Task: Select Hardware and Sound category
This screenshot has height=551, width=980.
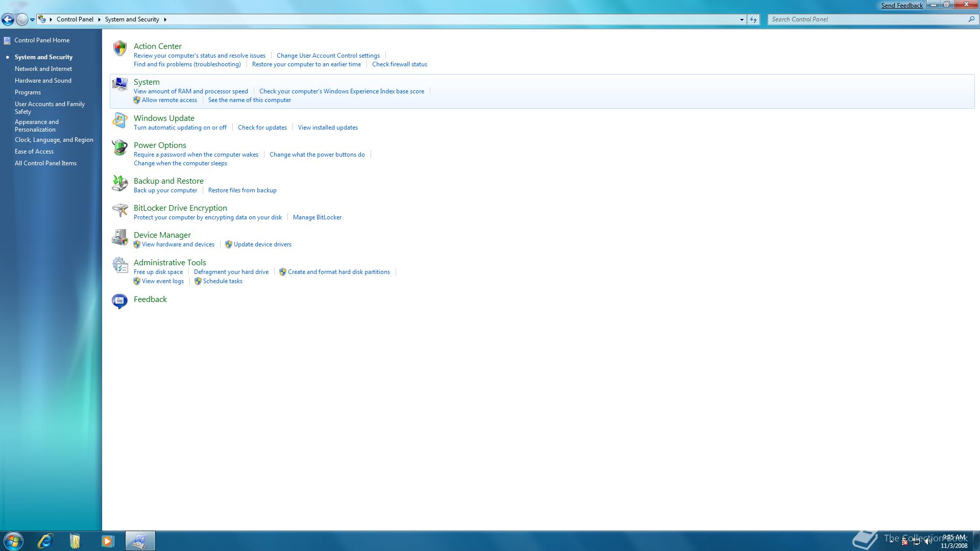Action: 43,81
